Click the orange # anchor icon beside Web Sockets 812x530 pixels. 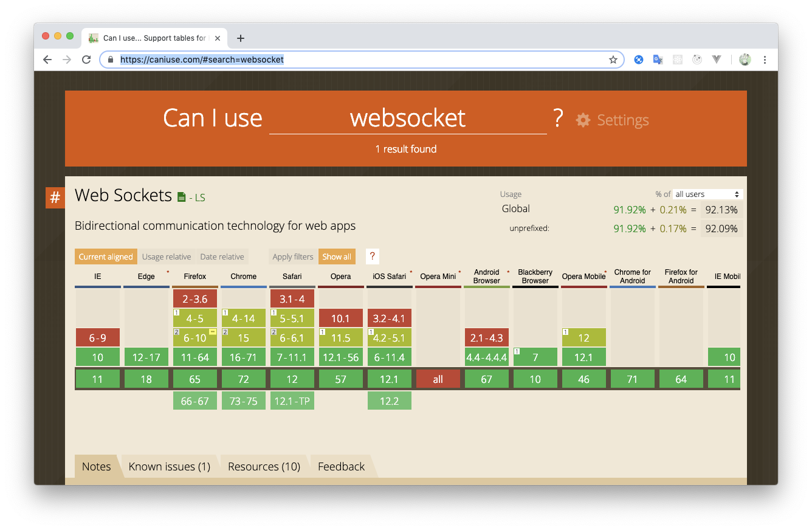(x=55, y=198)
